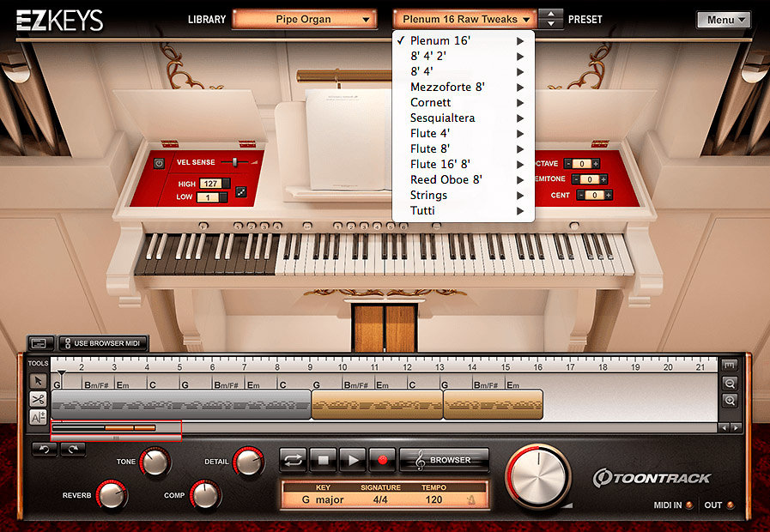Click the Bm/F# chord at bar 2

tap(96, 385)
